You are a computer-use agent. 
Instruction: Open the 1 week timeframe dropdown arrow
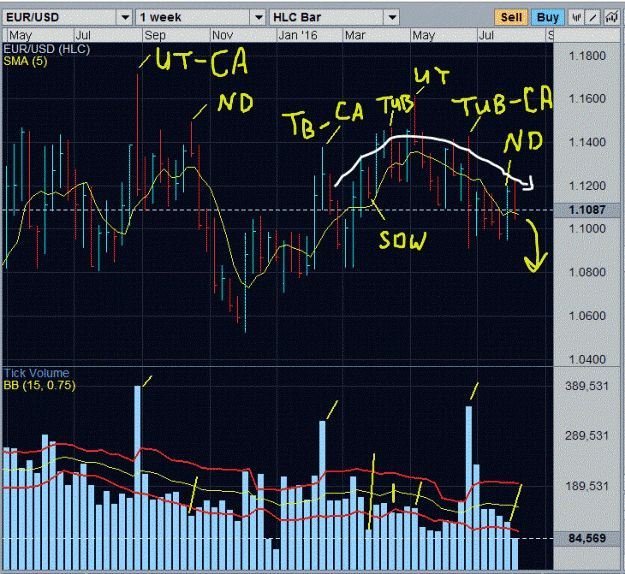click(258, 18)
